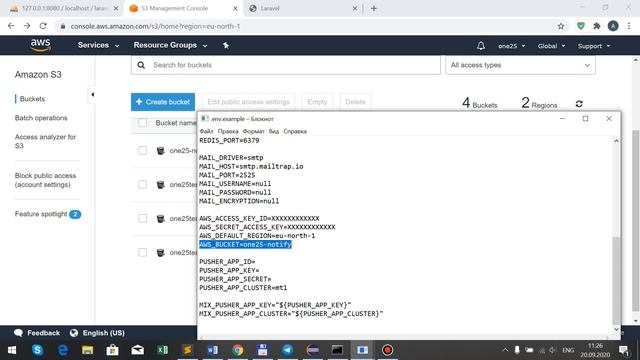
Task: Open the All access types filter dropdown
Action: [x=520, y=65]
